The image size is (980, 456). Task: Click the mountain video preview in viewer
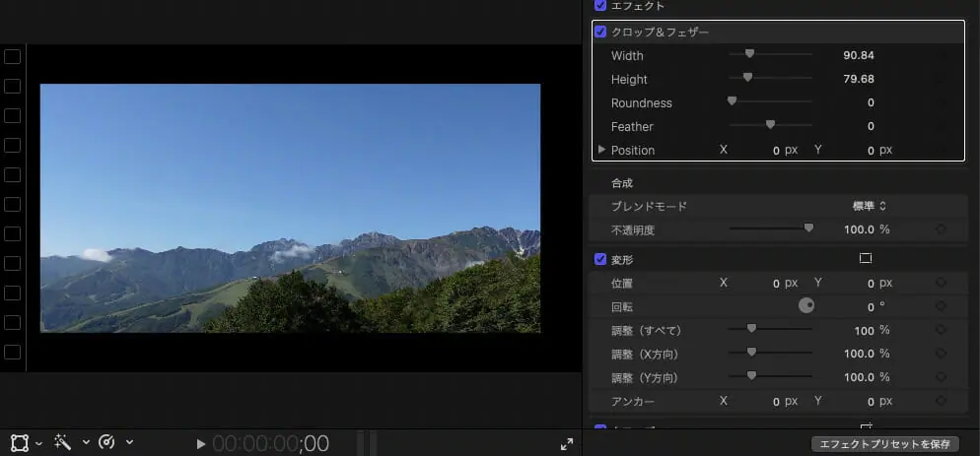[290, 208]
